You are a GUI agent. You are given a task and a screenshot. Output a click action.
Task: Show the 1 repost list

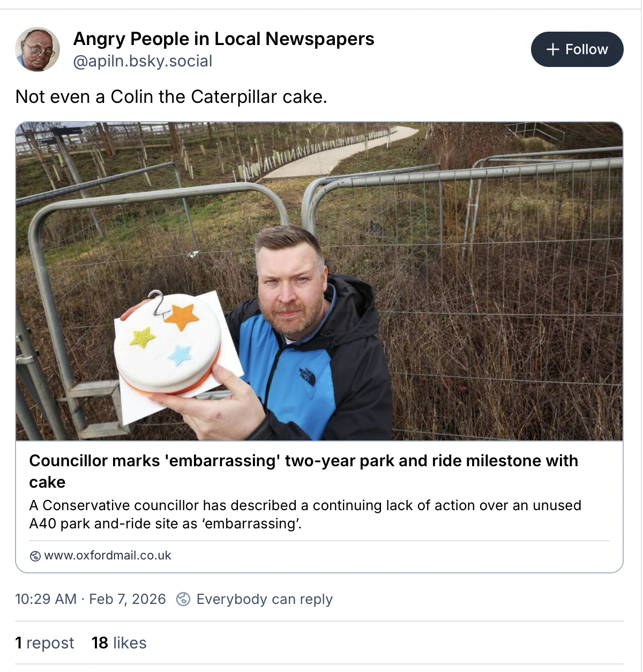[x=45, y=643]
